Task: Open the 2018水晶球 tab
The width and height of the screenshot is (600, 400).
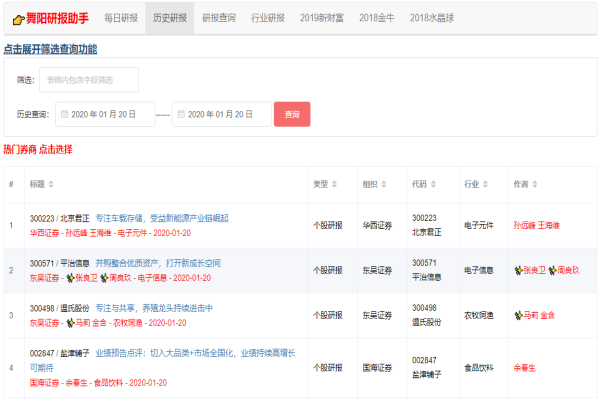Action: [432, 18]
